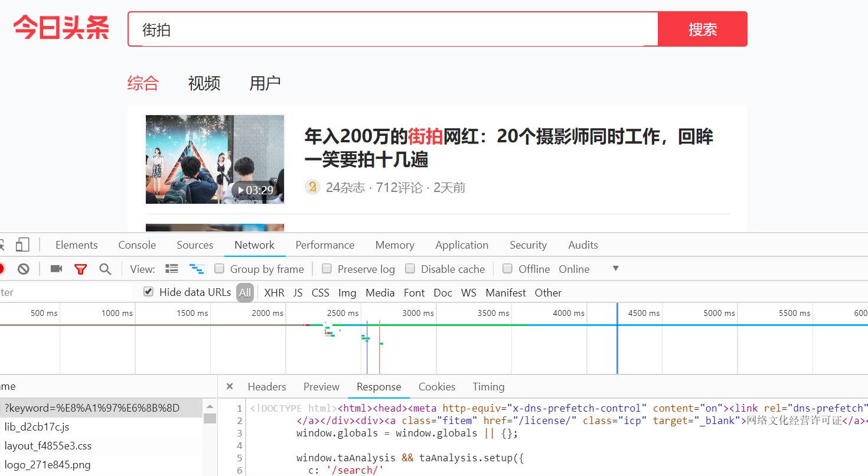Toggle the red filter funnel icon
Image resolution: width=868 pixels, height=476 pixels.
click(x=80, y=269)
